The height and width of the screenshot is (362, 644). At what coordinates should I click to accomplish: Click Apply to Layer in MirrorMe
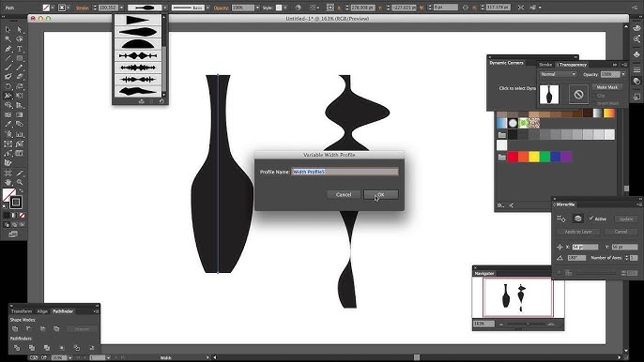(578, 232)
